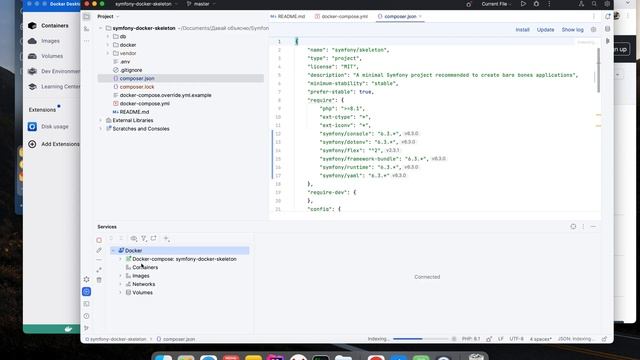The image size is (640, 360).
Task: Open the Problems tool window icon
Action: (87, 316)
